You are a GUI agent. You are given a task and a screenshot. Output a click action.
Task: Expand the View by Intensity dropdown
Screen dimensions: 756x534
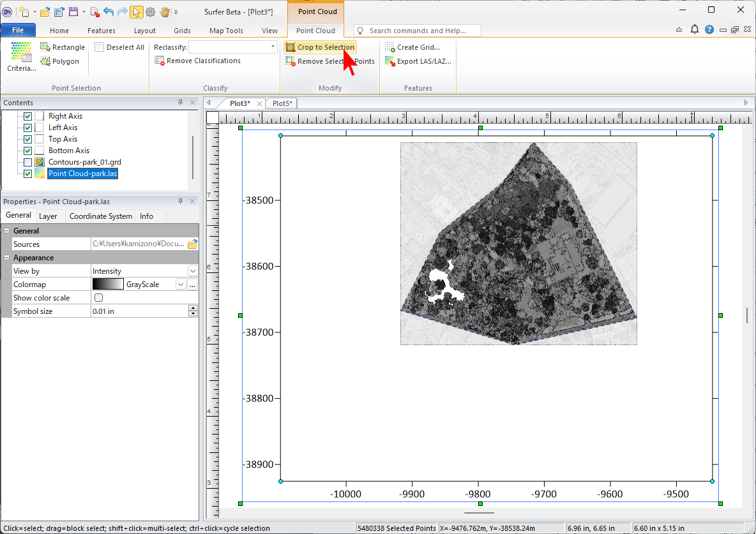pyautogui.click(x=192, y=271)
